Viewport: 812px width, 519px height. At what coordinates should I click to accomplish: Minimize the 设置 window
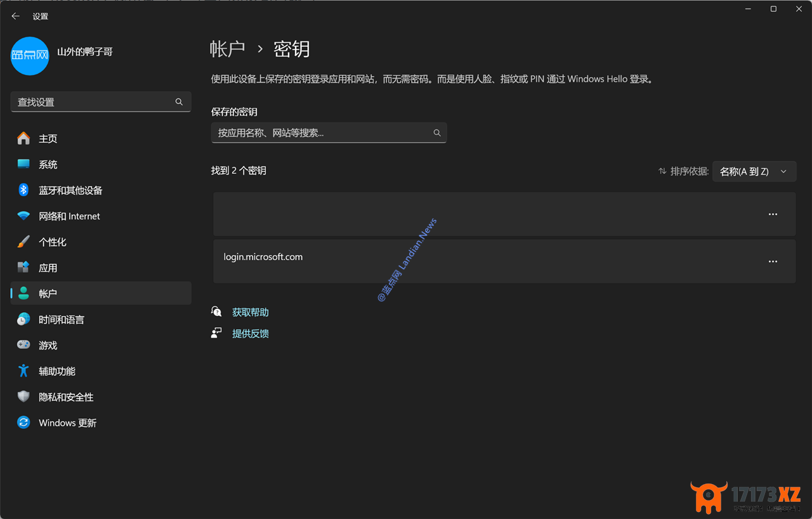pos(749,9)
